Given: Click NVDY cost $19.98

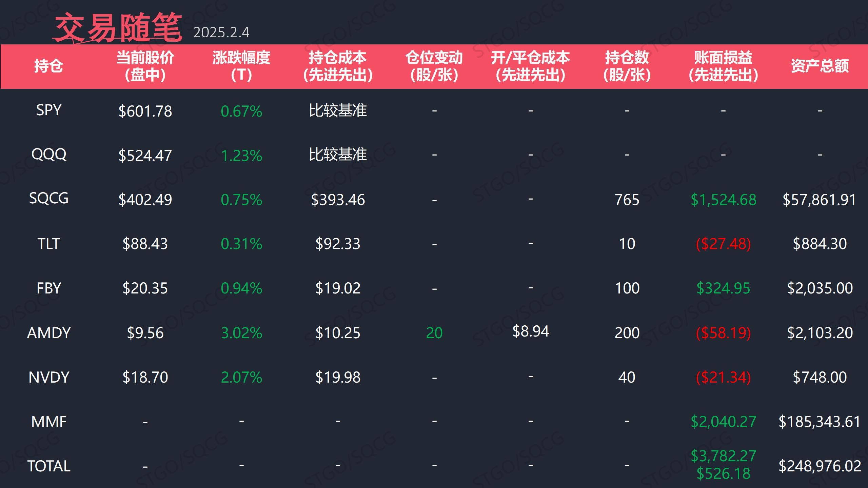Looking at the screenshot, I should coord(338,378).
